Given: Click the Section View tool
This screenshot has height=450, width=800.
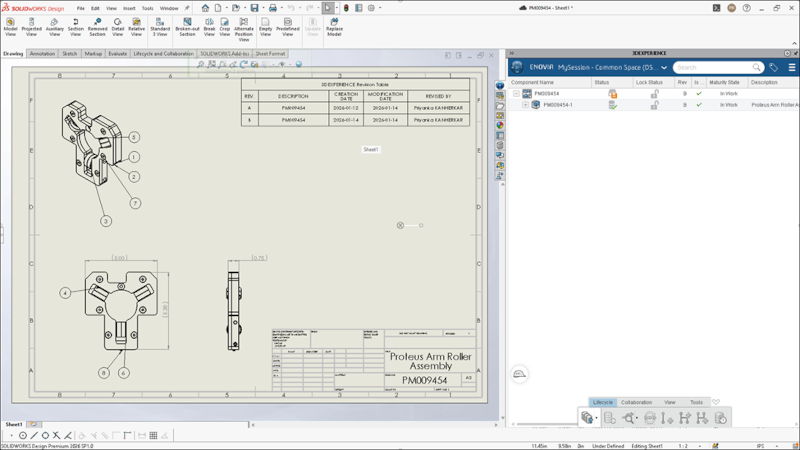Looking at the screenshot, I should point(75,24).
